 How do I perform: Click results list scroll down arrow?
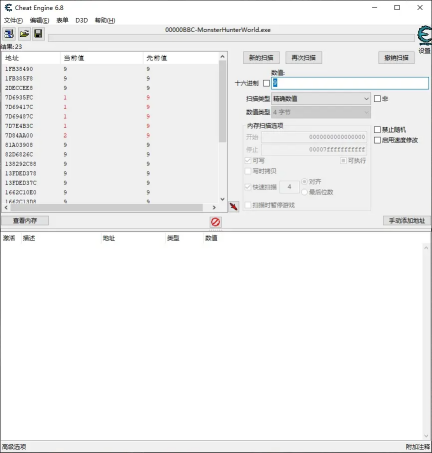[222, 199]
